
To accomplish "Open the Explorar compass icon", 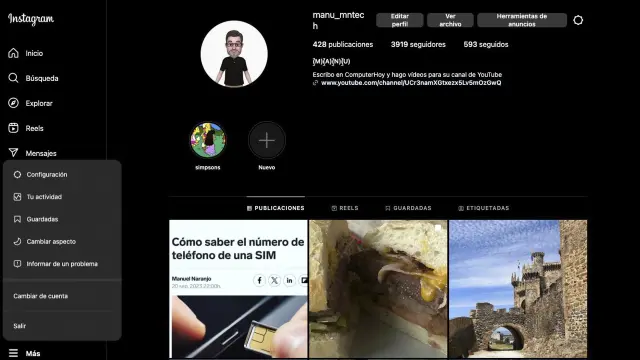I will [x=13, y=103].
